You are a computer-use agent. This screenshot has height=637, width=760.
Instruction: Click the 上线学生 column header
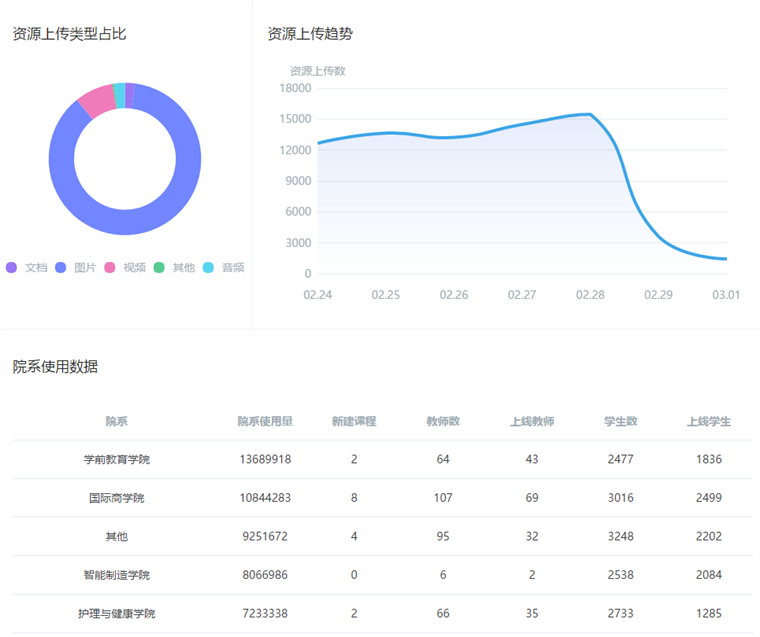(x=708, y=421)
